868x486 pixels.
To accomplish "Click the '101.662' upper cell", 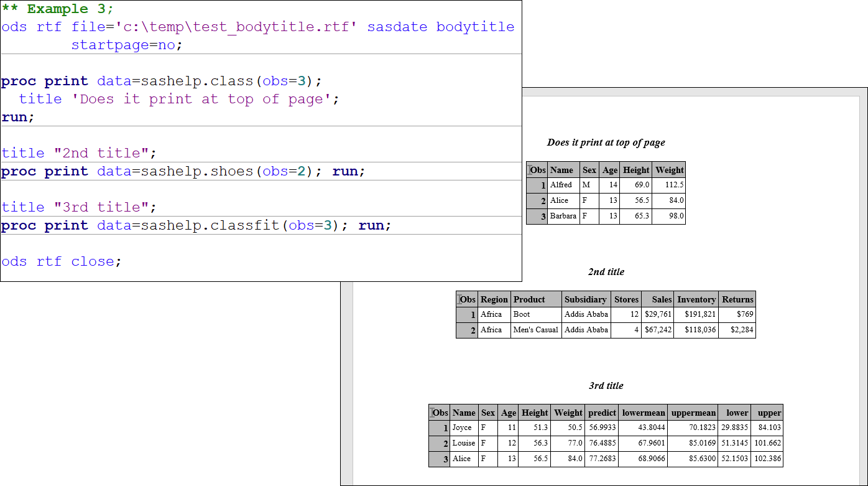I will click(x=767, y=443).
